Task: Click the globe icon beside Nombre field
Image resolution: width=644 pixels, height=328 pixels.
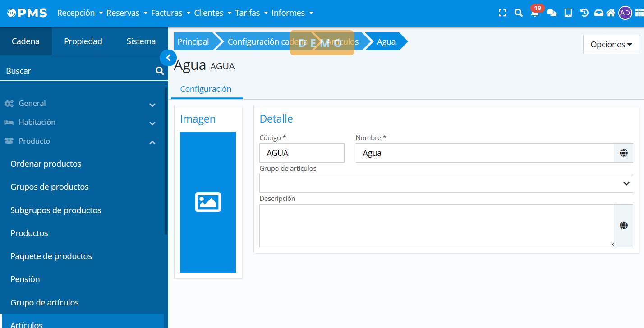Action: [x=624, y=153]
